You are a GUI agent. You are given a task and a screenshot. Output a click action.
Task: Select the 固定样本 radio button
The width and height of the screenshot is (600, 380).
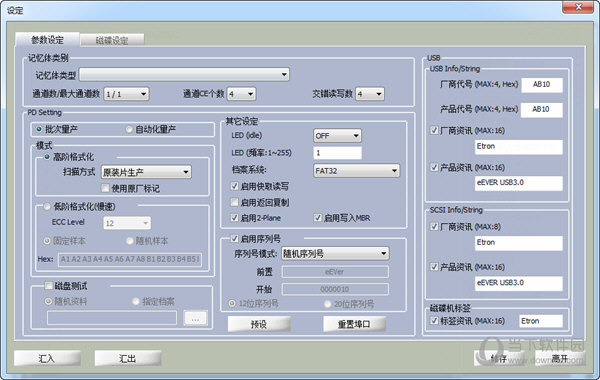click(47, 241)
